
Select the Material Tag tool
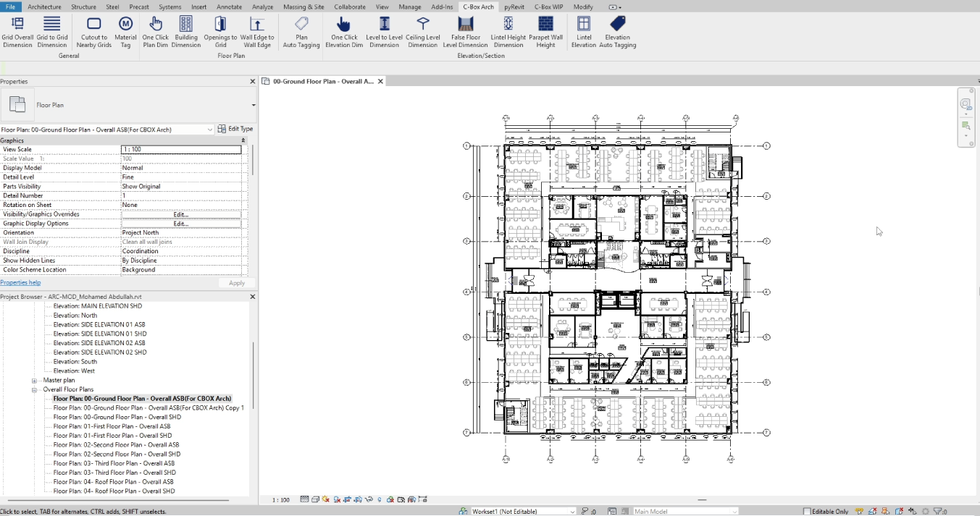click(125, 33)
